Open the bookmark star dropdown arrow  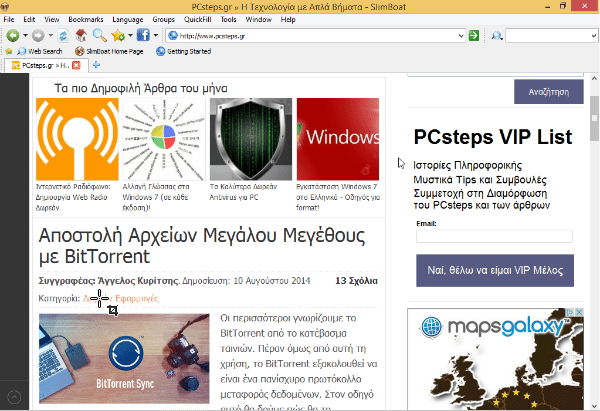point(130,36)
